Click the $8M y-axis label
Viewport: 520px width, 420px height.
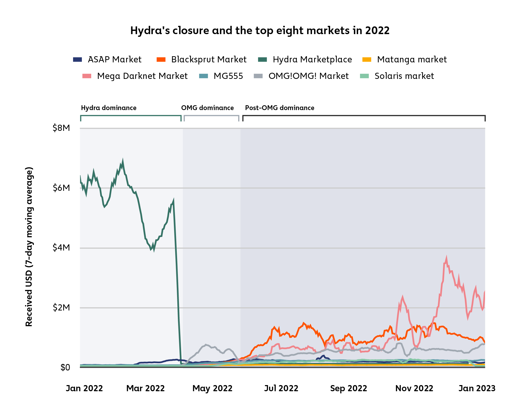61,128
